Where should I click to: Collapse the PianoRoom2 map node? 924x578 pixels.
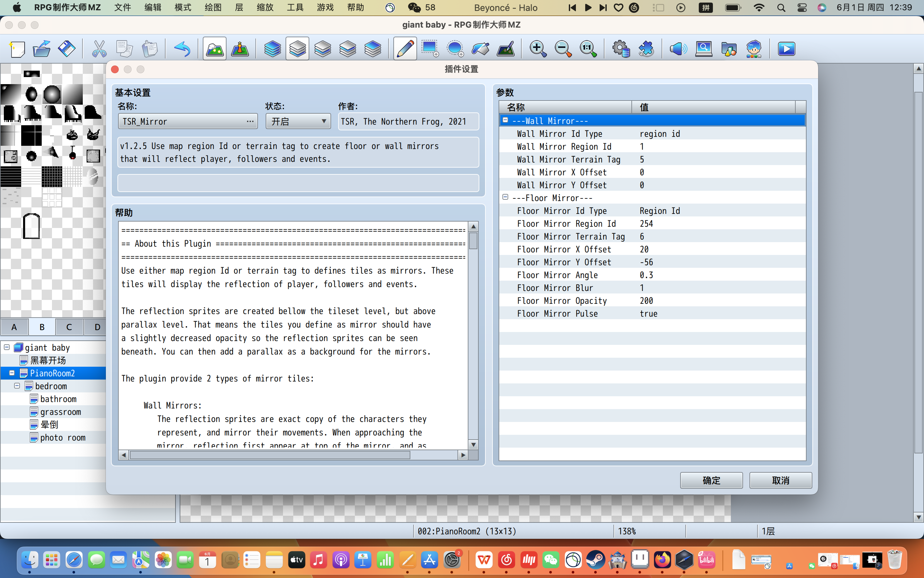coord(12,373)
